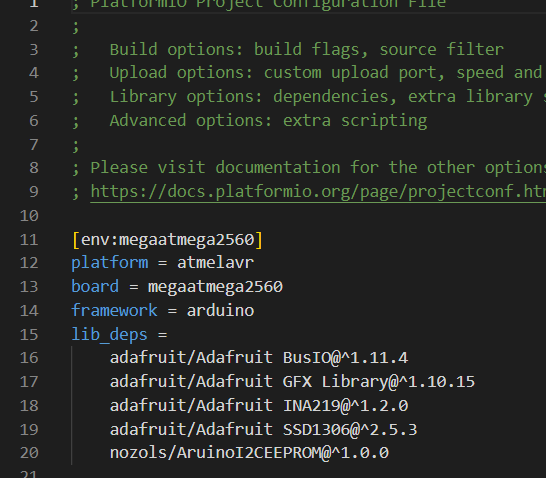Click the 'lib_deps' key
The image size is (546, 478).
point(109,335)
